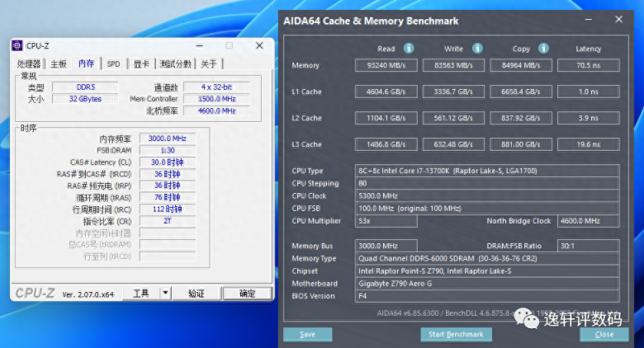Click the L3 Cache Copy value 881.00 GB/s
This screenshot has height=348, width=644.
tap(521, 144)
